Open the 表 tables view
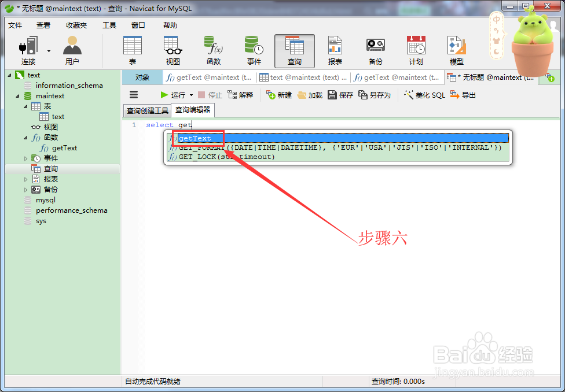This screenshot has height=392, width=565. point(133,50)
